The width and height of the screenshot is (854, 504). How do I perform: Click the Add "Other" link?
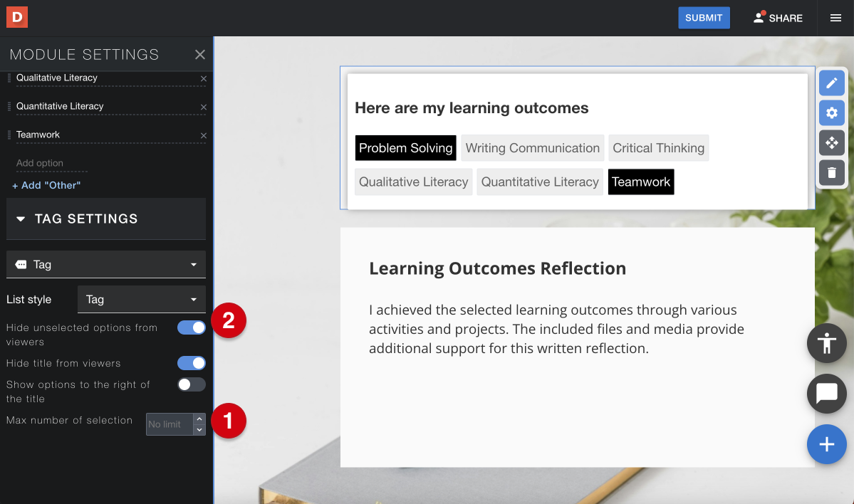46,186
